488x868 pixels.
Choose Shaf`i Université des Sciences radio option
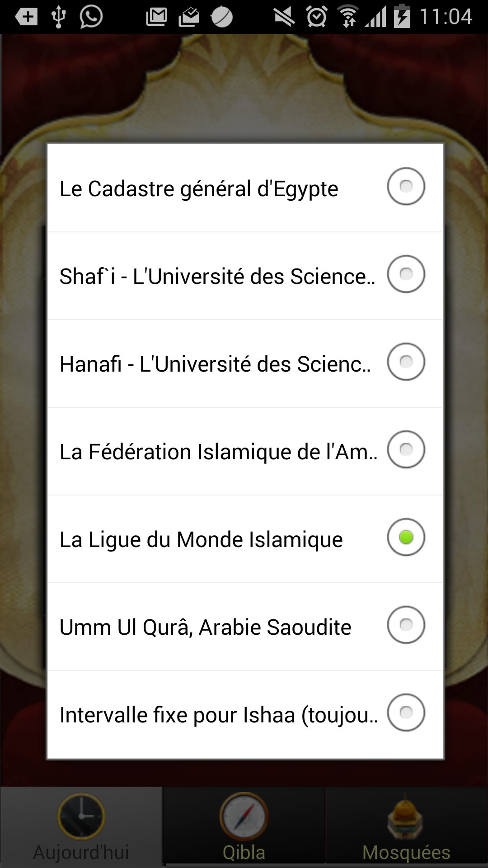[406, 274]
